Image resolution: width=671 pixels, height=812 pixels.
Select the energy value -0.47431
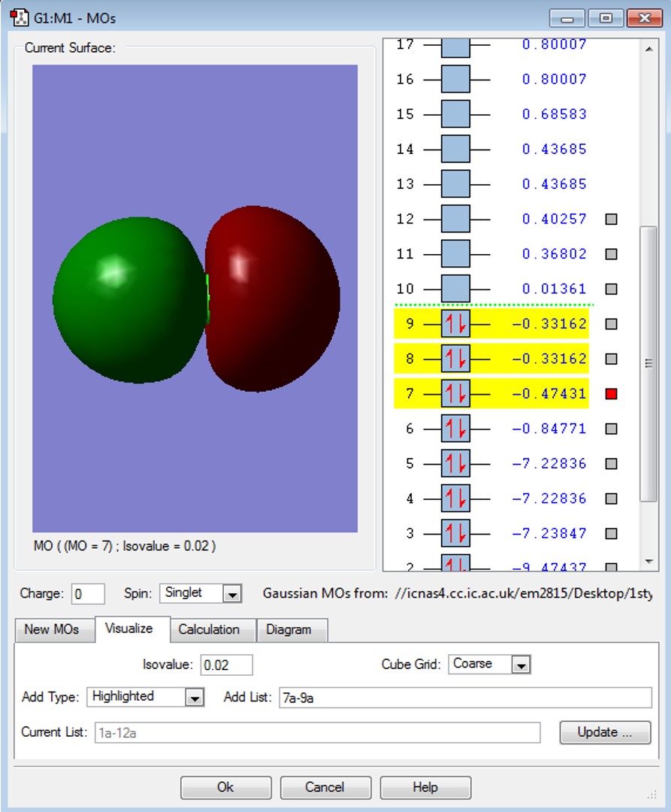tap(549, 393)
